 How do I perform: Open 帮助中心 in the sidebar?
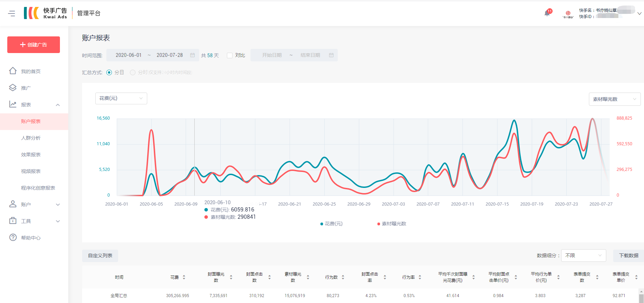coord(31,238)
